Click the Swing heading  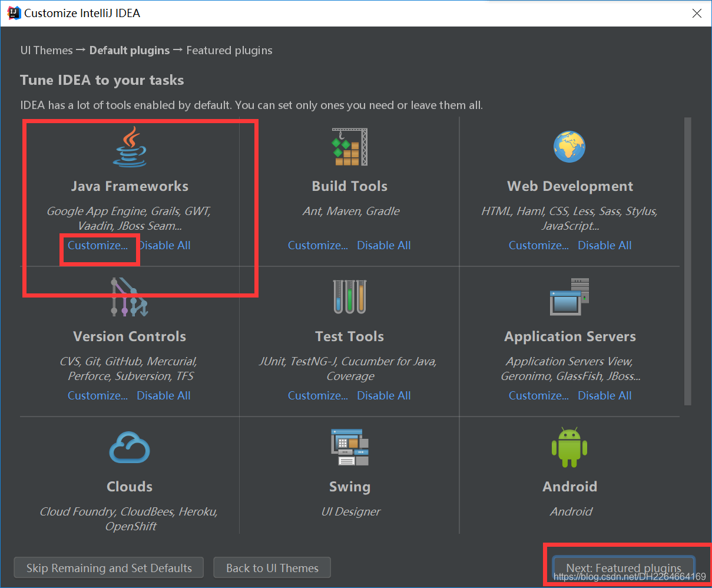click(x=350, y=487)
